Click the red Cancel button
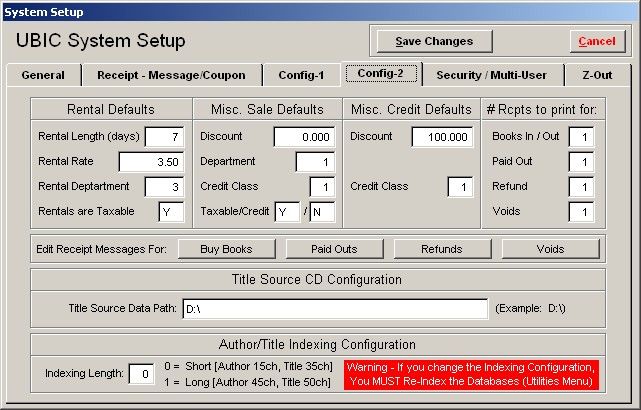The height and width of the screenshot is (410, 641). point(597,41)
